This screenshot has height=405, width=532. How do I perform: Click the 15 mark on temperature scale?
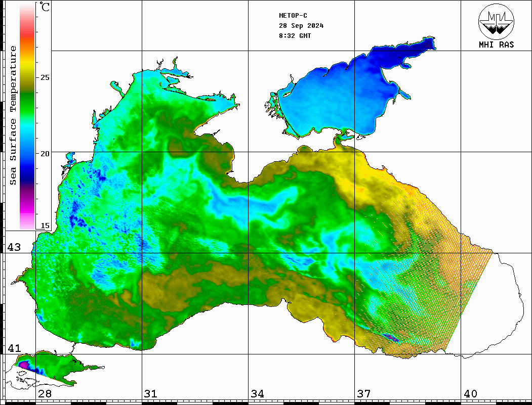pyautogui.click(x=45, y=226)
